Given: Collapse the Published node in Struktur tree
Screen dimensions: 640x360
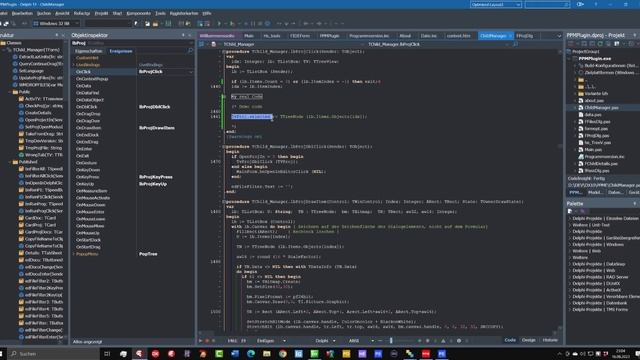Looking at the screenshot, I should [x=10, y=162].
